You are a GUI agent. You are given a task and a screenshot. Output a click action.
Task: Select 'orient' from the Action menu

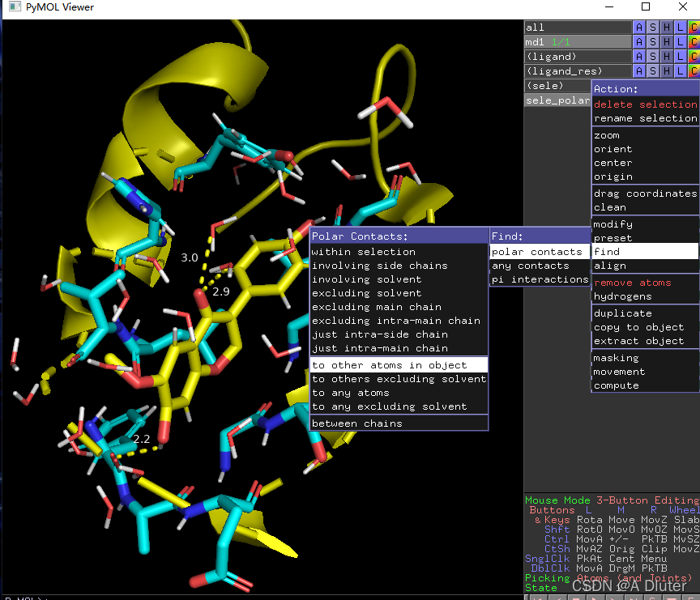[646, 149]
